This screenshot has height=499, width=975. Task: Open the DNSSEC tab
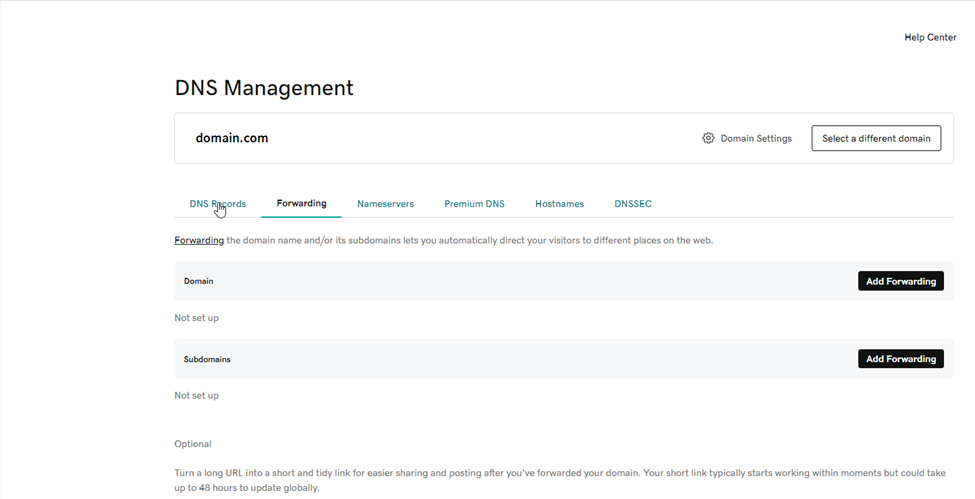(x=632, y=204)
